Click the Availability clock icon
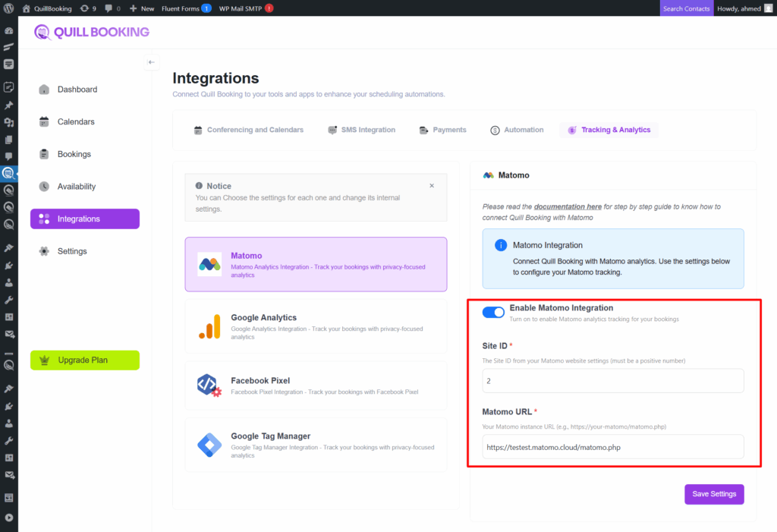The height and width of the screenshot is (532, 777). [44, 187]
